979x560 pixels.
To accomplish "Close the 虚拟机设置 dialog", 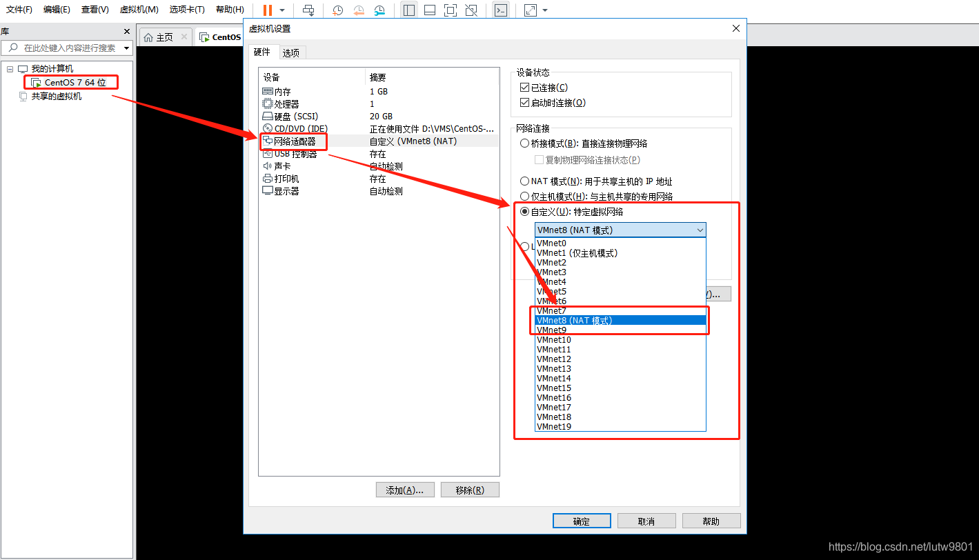I will click(x=736, y=28).
